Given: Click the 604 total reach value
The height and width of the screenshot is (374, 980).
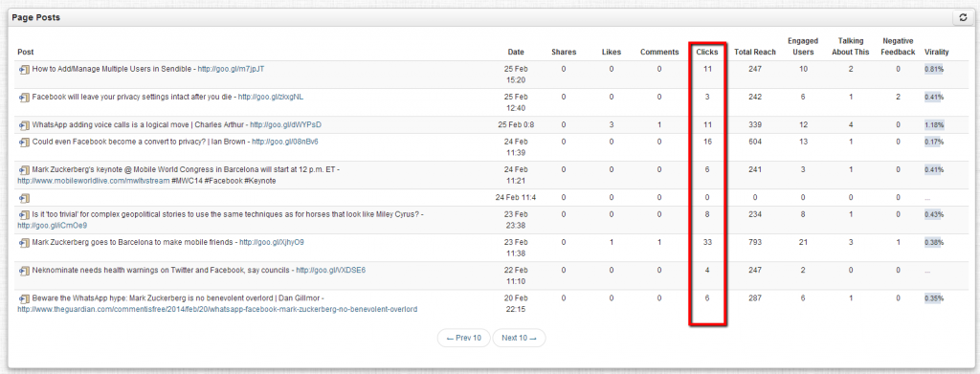Looking at the screenshot, I should (x=755, y=142).
